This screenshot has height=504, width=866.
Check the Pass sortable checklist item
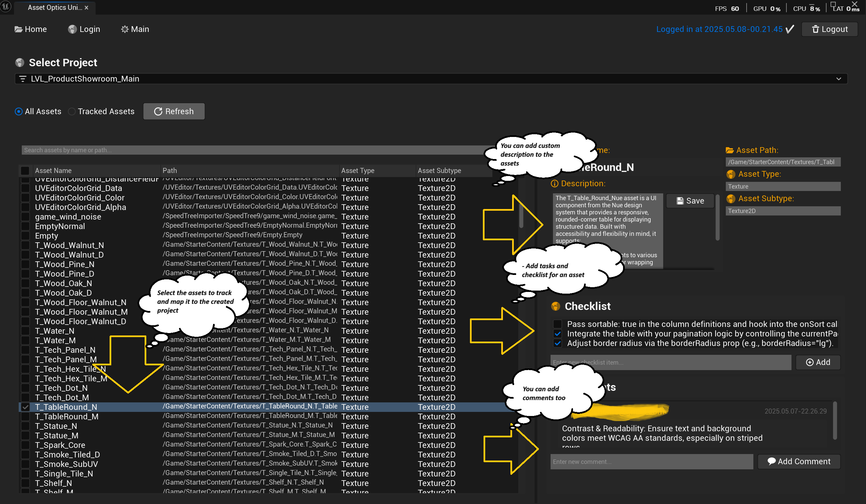click(557, 324)
